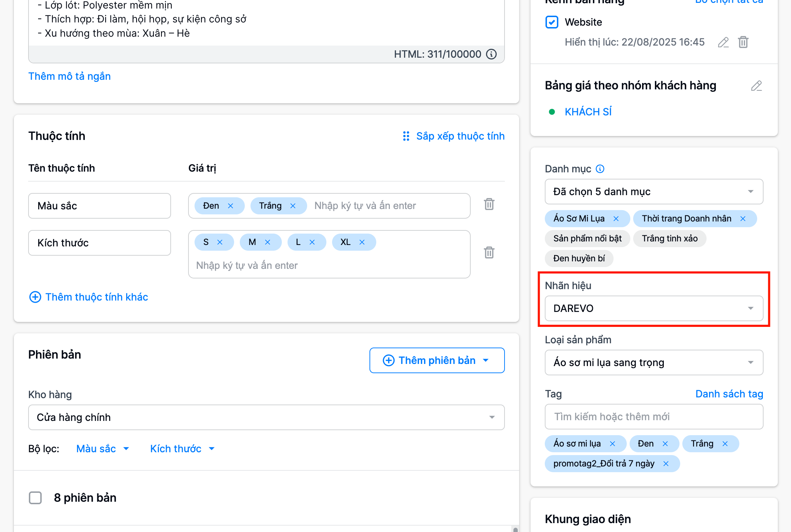The width and height of the screenshot is (791, 532).
Task: Delete Website display schedule trash icon
Action: coord(743,42)
